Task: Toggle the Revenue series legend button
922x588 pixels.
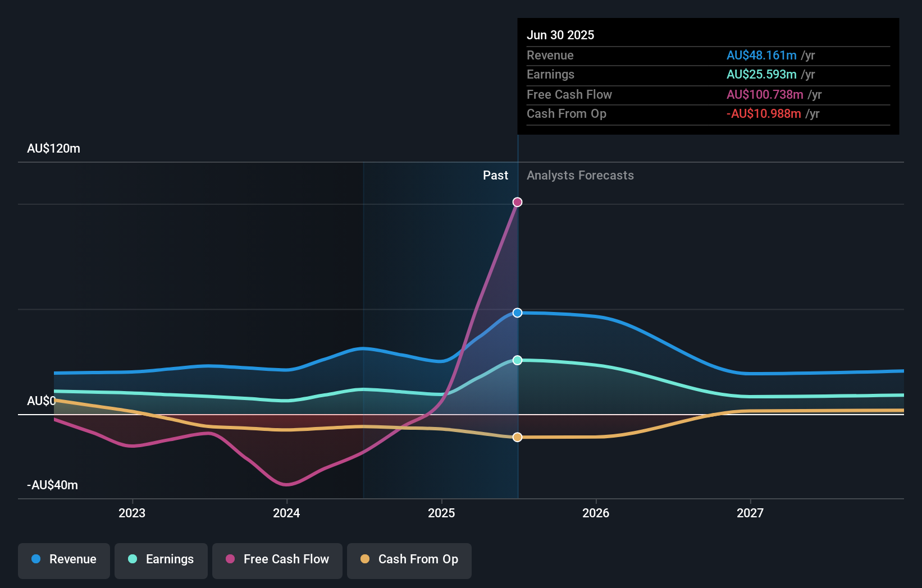Action: tap(64, 560)
